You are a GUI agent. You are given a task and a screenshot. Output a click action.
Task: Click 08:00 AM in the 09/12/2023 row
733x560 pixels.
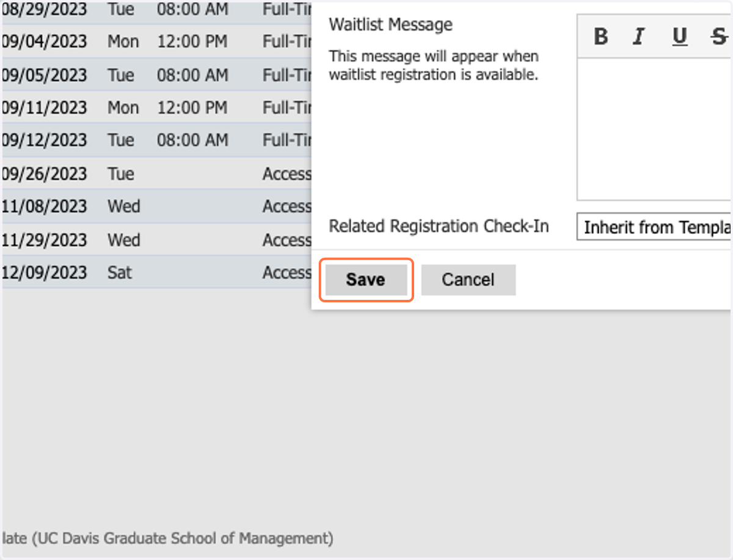pos(192,140)
